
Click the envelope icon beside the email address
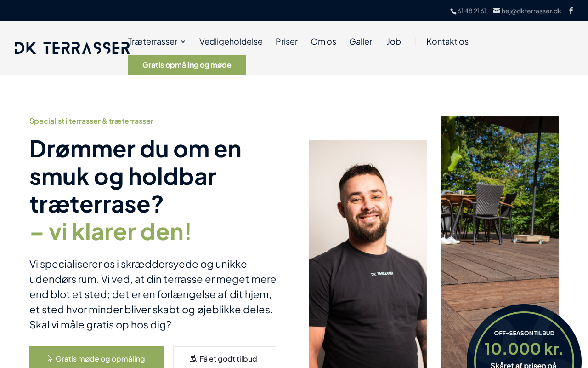pos(497,10)
